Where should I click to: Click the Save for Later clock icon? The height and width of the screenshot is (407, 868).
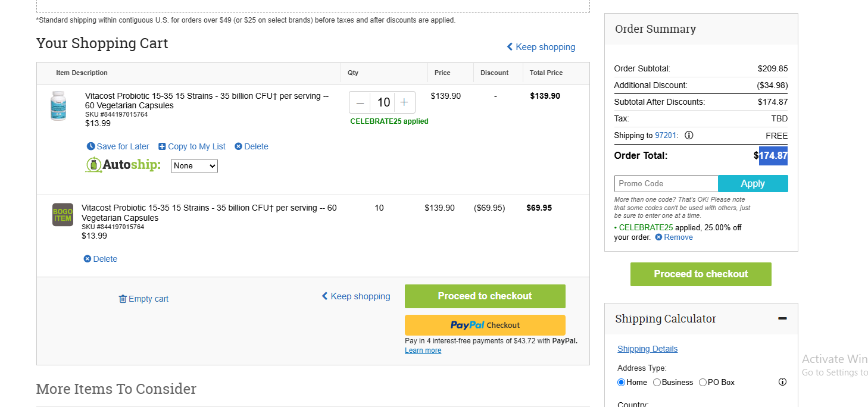point(90,146)
